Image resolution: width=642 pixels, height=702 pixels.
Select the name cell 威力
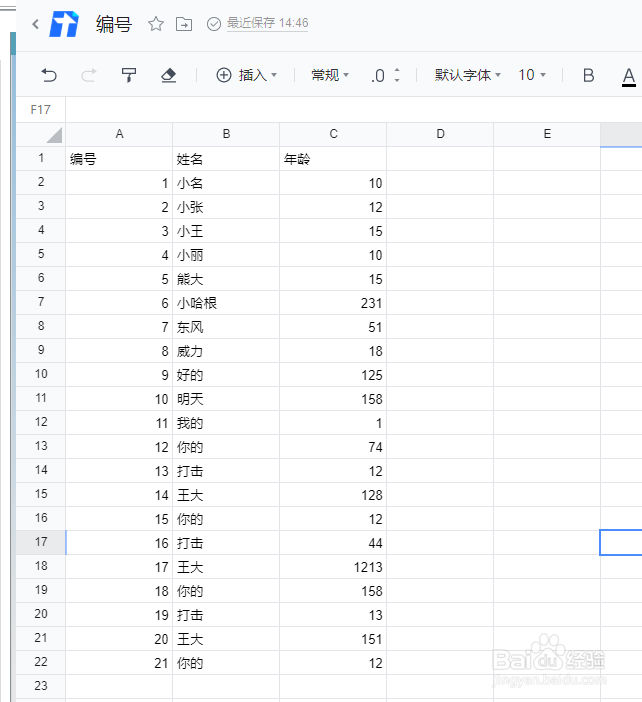coord(226,351)
